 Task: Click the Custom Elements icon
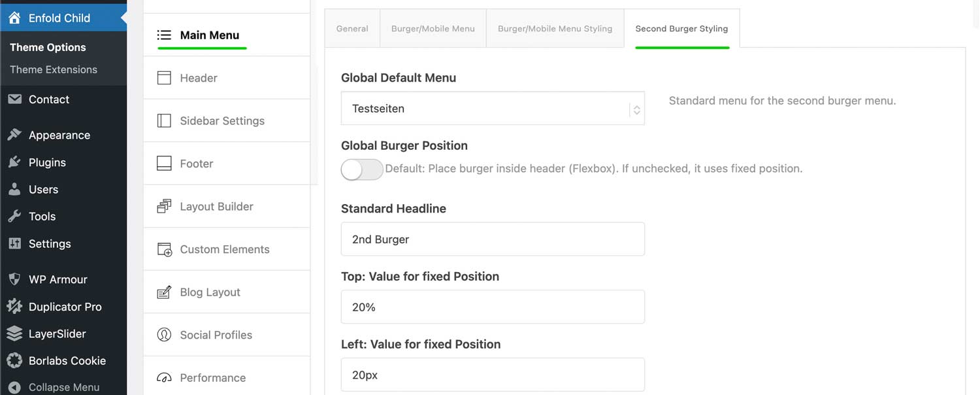[x=164, y=250]
